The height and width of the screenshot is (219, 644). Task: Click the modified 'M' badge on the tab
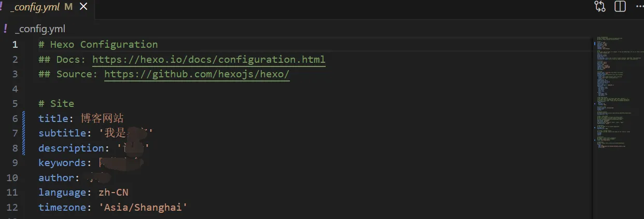pyautogui.click(x=68, y=7)
